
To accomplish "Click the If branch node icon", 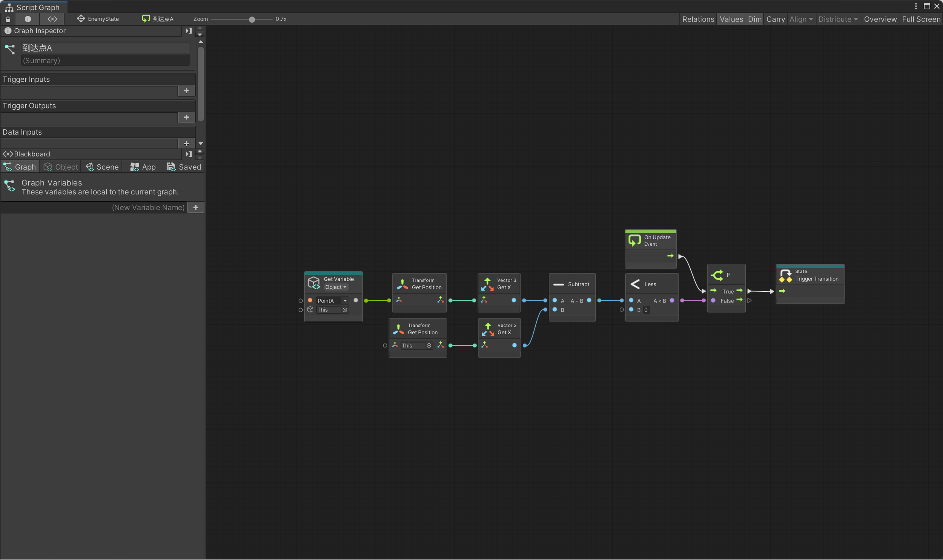I will click(x=717, y=275).
